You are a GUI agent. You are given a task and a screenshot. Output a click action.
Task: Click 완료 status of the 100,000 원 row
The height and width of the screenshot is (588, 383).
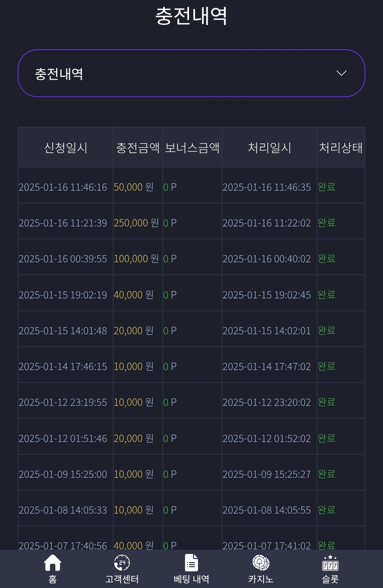tap(327, 258)
